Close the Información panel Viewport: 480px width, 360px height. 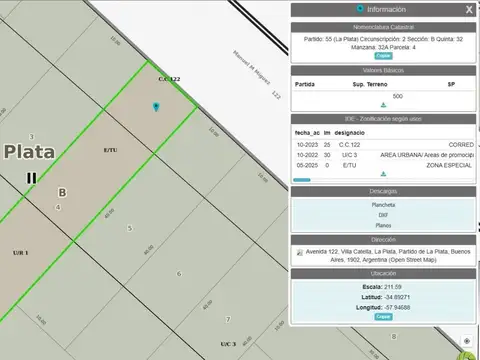coord(469,10)
